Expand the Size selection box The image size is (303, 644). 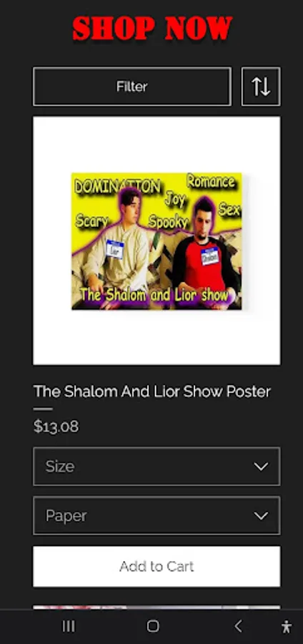pos(157,467)
